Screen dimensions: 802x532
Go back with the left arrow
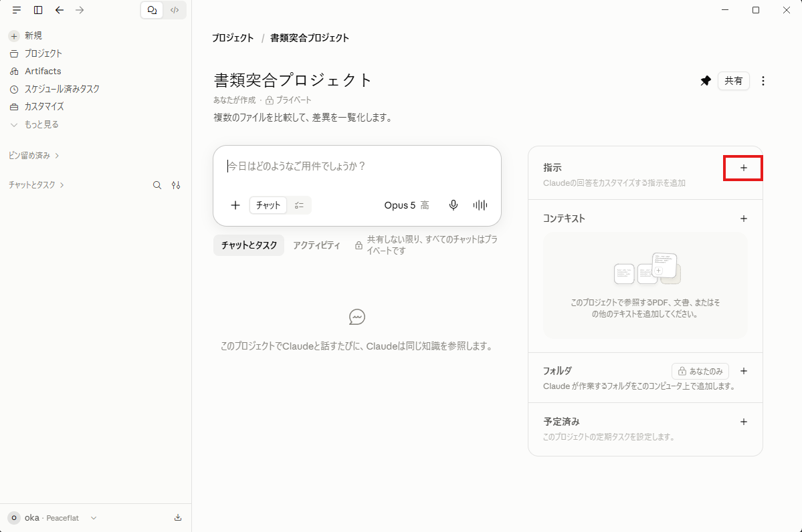click(60, 10)
